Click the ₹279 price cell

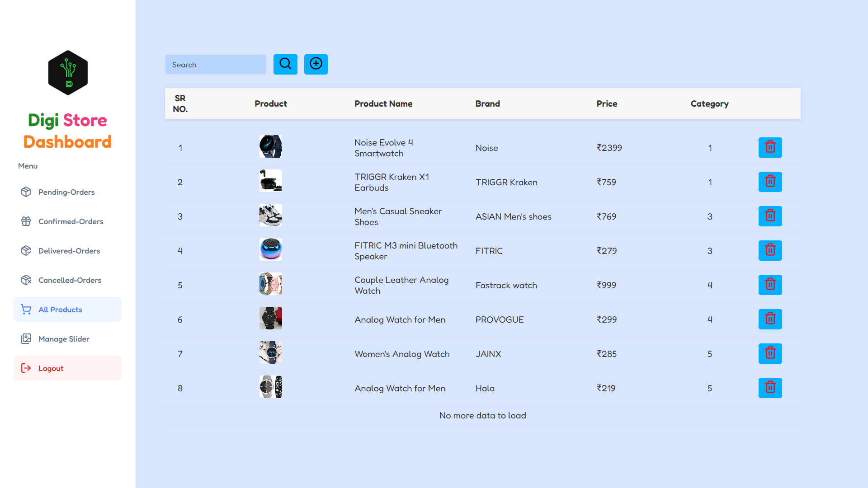[x=607, y=251]
